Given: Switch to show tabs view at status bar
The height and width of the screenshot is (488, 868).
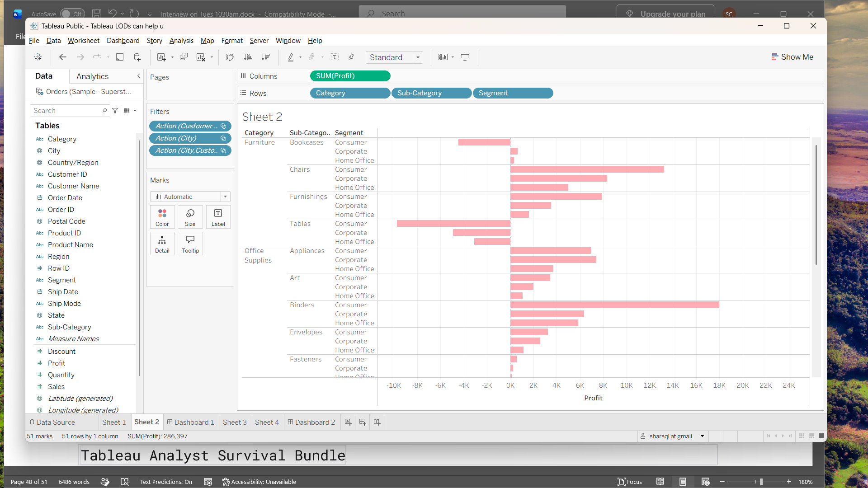Looking at the screenshot, I should pyautogui.click(x=821, y=436).
